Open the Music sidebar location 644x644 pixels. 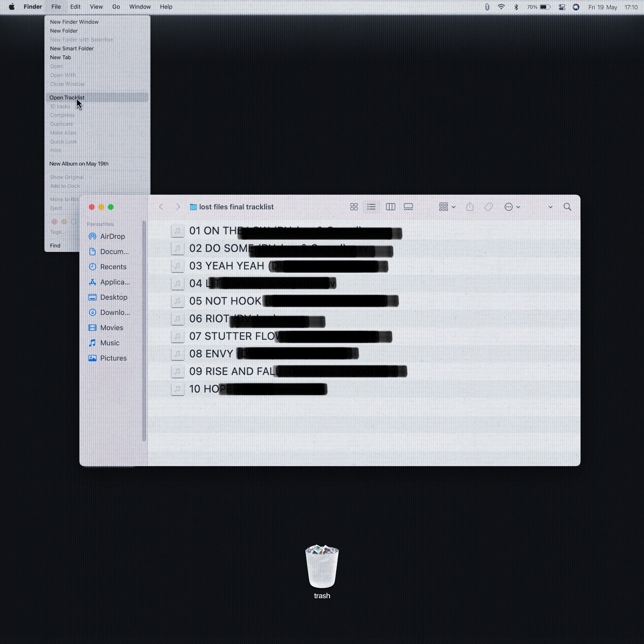point(110,343)
